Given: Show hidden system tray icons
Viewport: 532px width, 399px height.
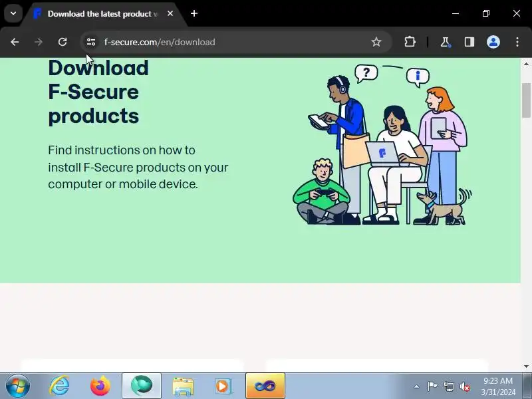Looking at the screenshot, I should tap(416, 386).
